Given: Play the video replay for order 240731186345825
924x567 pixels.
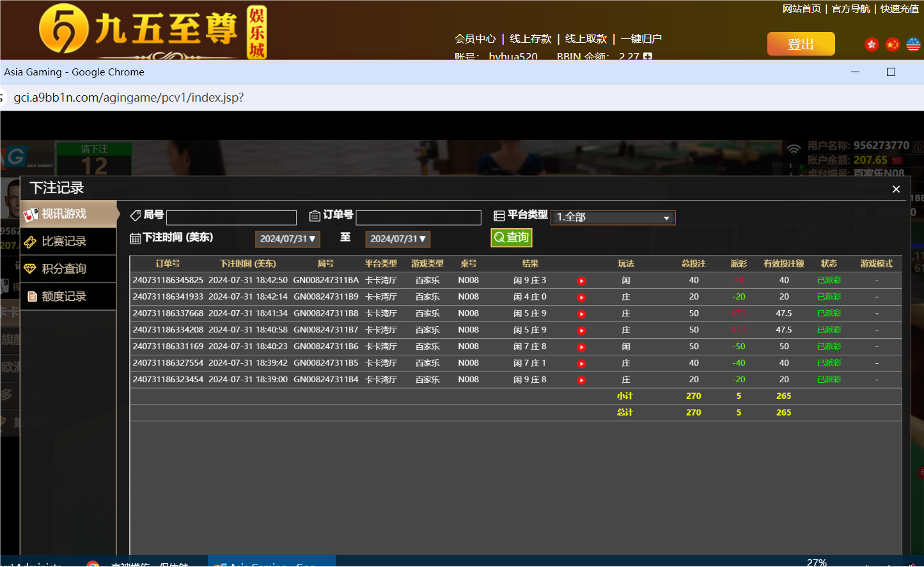Looking at the screenshot, I should [581, 280].
